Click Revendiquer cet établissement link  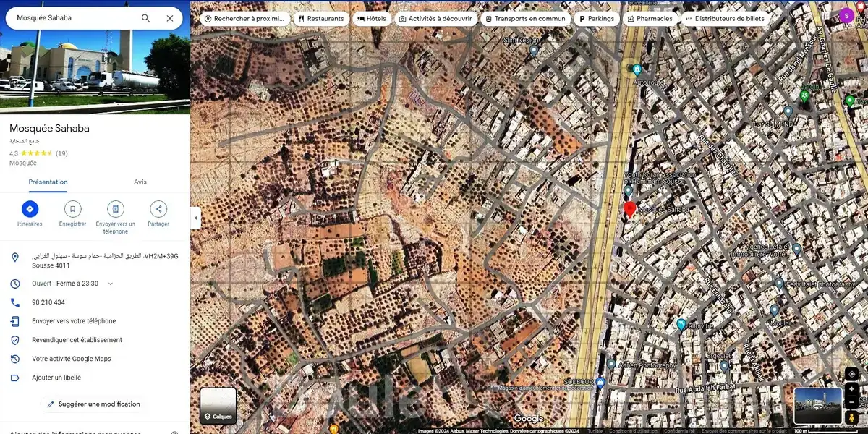click(x=77, y=340)
